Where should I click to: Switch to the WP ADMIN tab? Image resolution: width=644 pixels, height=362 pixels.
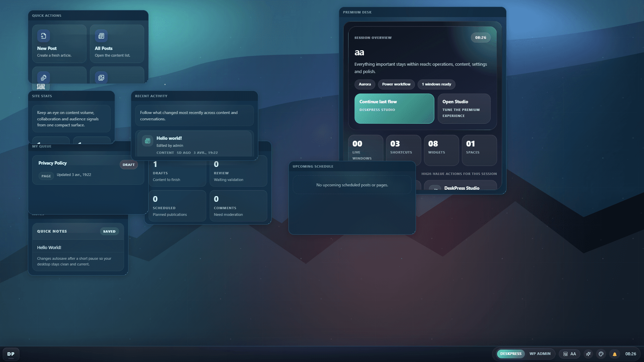click(x=540, y=354)
